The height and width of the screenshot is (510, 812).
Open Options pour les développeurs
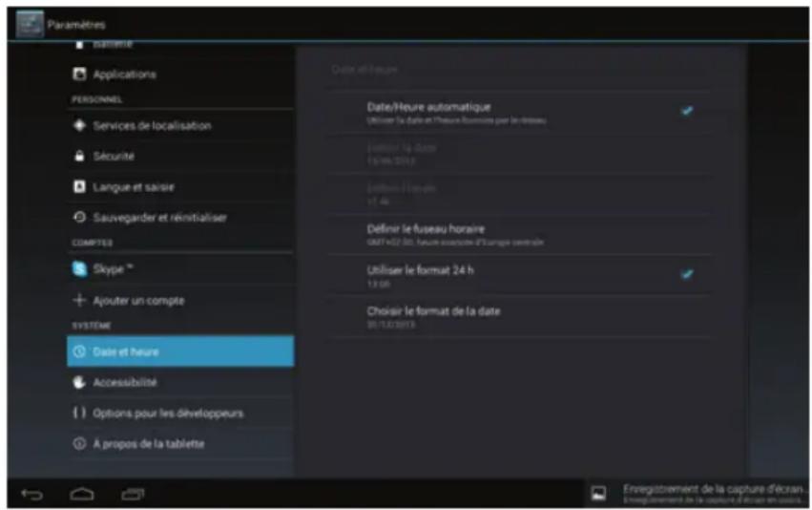tap(180, 414)
